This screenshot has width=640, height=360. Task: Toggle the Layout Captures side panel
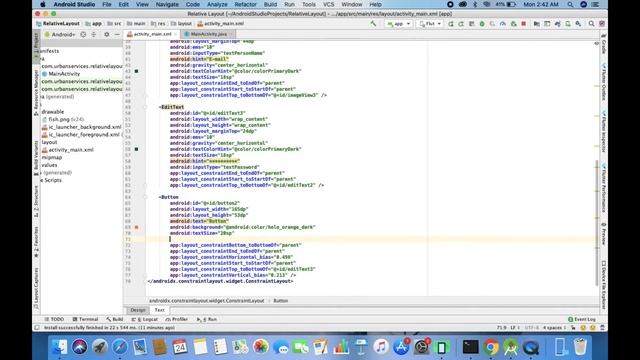click(36, 288)
